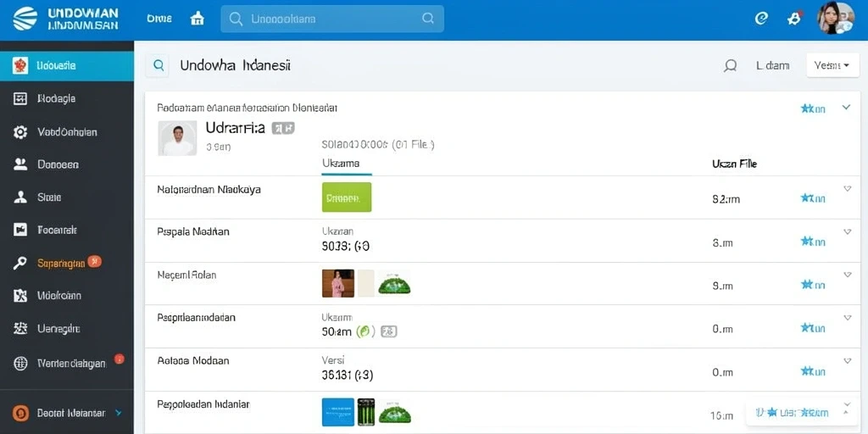
Task: Click the single person icon beside Stae
Action: (20, 197)
